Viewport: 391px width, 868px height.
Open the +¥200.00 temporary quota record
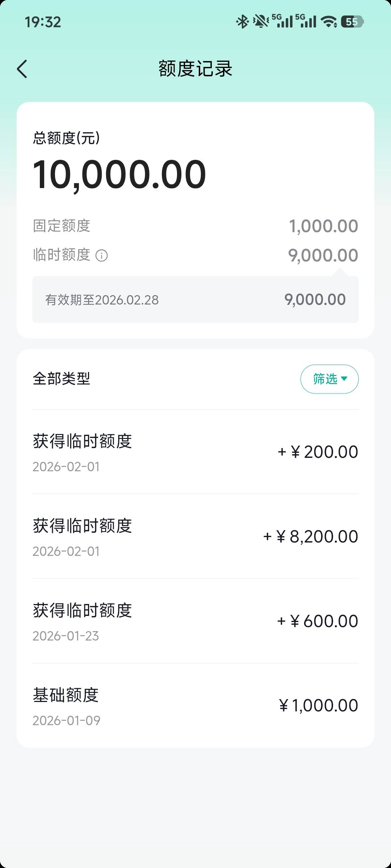click(195, 452)
